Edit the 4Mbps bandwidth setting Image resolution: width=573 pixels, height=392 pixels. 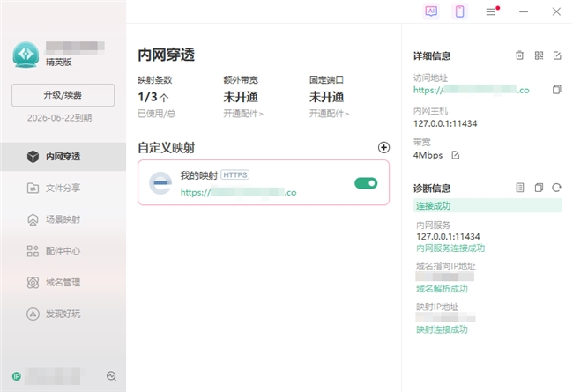pyautogui.click(x=456, y=155)
